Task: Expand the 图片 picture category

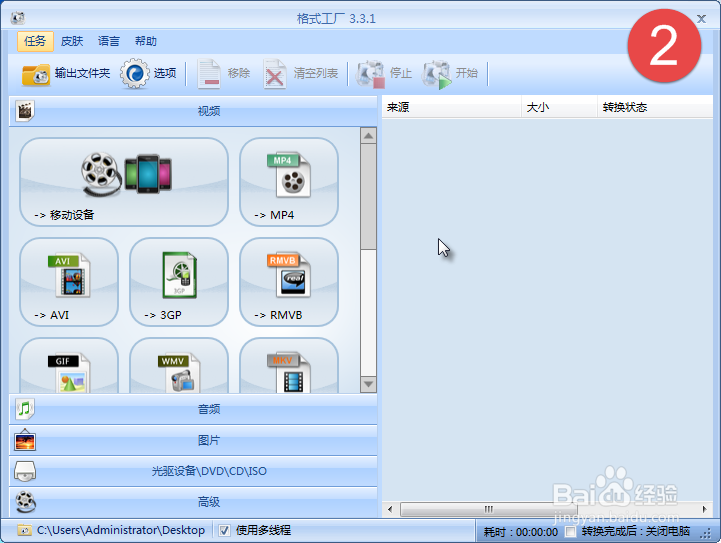Action: (193, 440)
